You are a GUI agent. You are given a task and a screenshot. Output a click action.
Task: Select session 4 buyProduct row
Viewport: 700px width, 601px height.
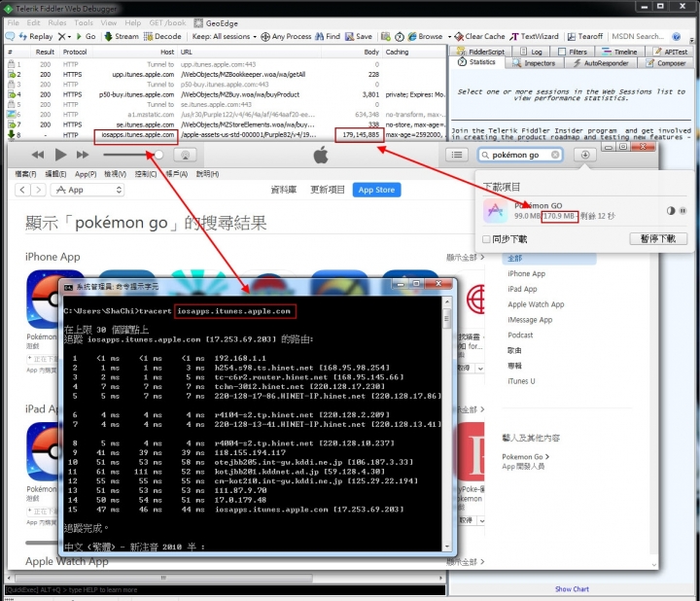click(x=226, y=94)
